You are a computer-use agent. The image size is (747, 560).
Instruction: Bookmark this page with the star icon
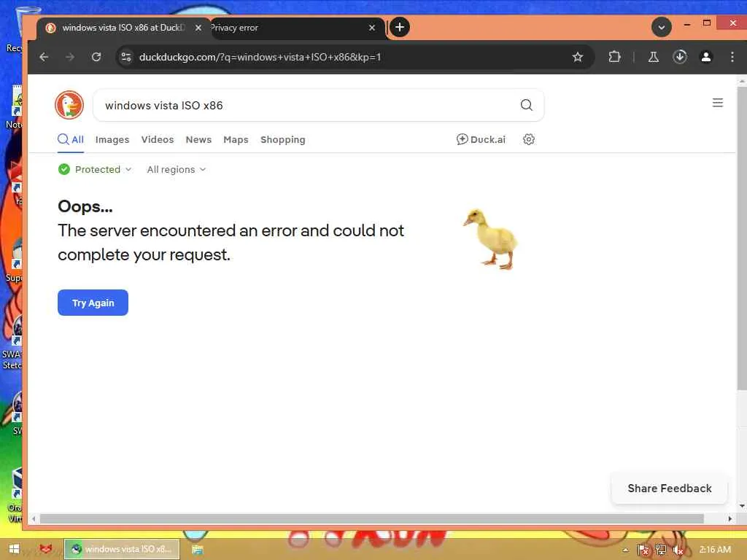click(578, 57)
